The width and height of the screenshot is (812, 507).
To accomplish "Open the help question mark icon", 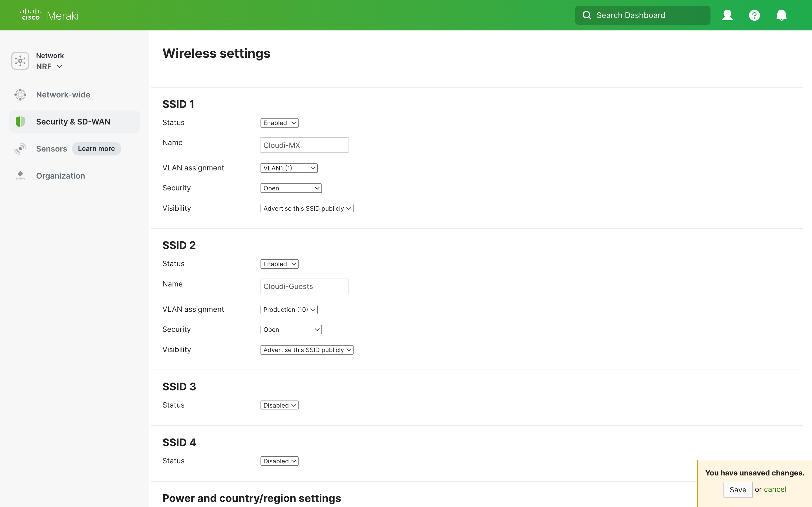I will [x=754, y=15].
